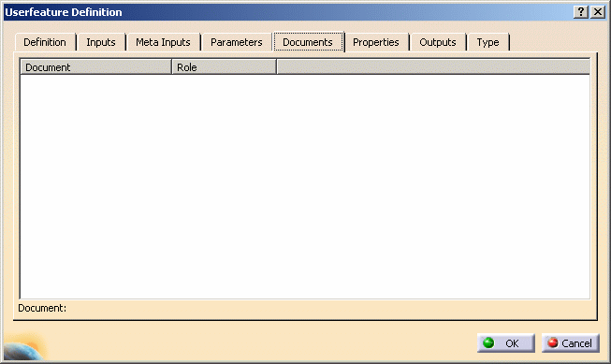611x364 pixels.
Task: Click the Userfeature Definition title bar
Action: click(288, 12)
